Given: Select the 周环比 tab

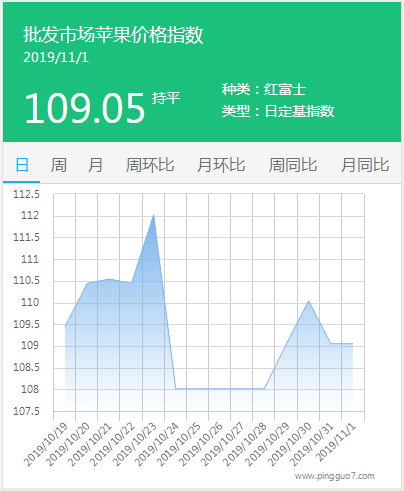Looking at the screenshot, I should click(150, 165).
